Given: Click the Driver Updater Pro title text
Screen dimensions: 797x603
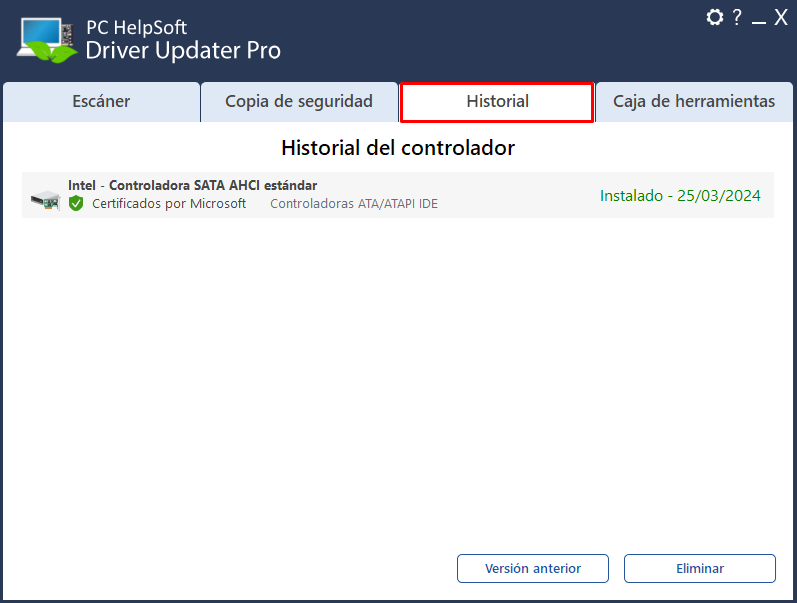Looking at the screenshot, I should (183, 50).
